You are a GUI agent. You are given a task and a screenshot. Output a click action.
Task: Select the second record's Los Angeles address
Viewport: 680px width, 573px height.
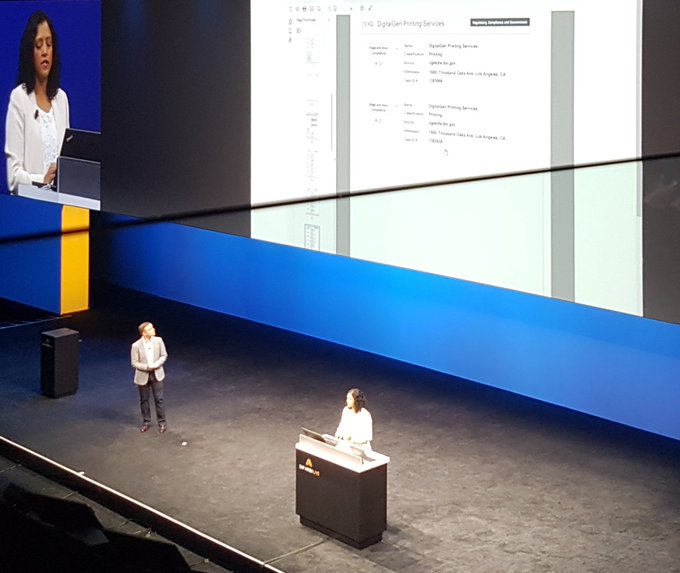pyautogui.click(x=467, y=135)
